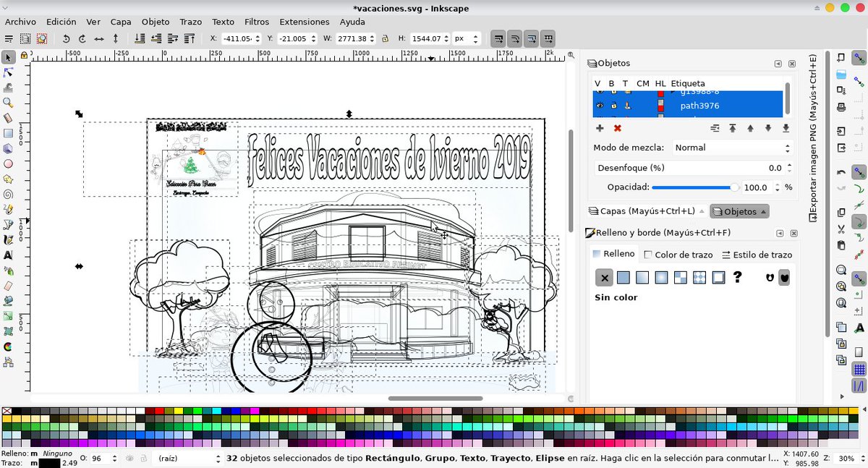The image size is (868, 468).
Task: Toggle guide snapping button
Action: point(859,386)
